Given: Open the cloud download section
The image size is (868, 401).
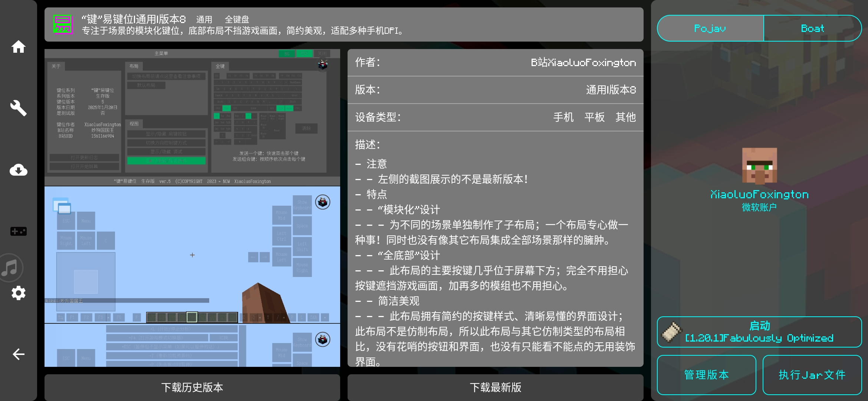Looking at the screenshot, I should pos(18,170).
